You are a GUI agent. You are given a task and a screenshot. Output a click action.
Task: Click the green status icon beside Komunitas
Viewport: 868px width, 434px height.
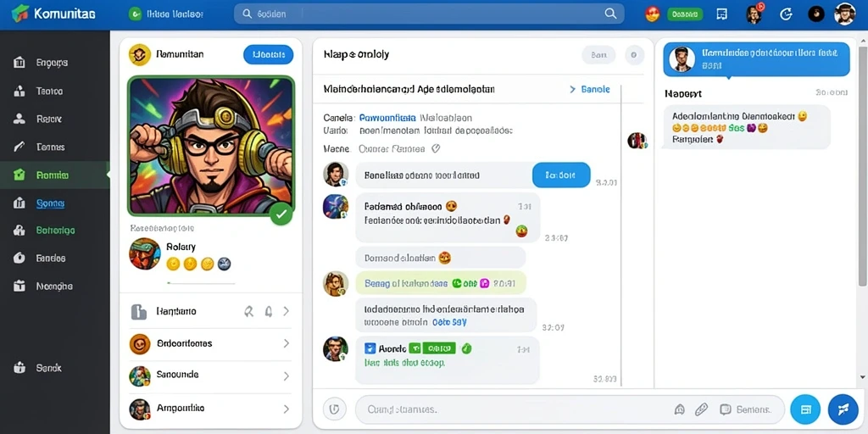tap(135, 14)
